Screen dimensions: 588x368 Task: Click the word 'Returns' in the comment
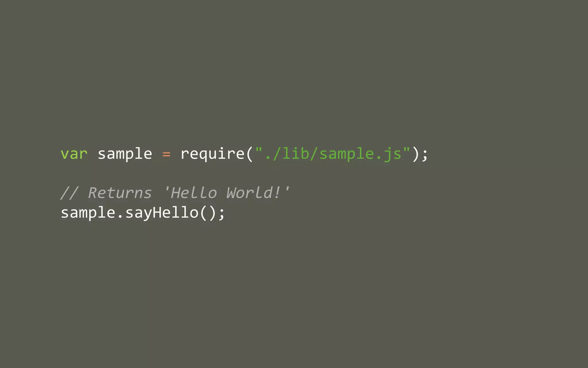[x=120, y=193]
